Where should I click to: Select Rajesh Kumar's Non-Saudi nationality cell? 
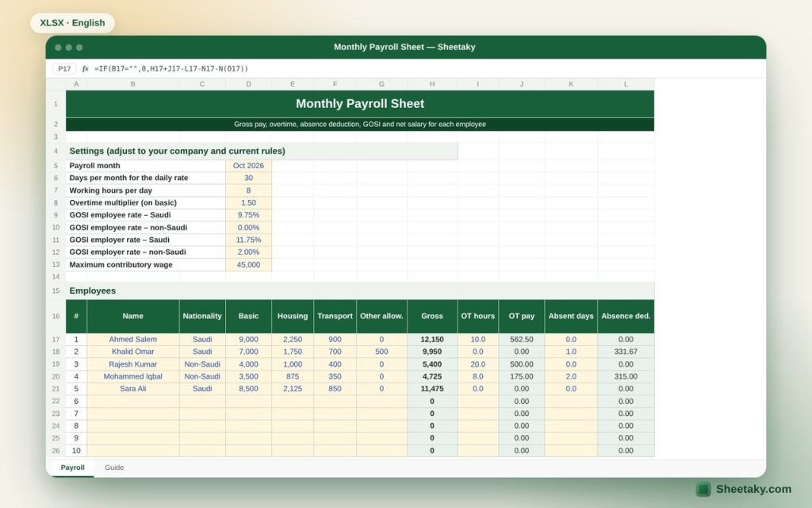click(202, 364)
